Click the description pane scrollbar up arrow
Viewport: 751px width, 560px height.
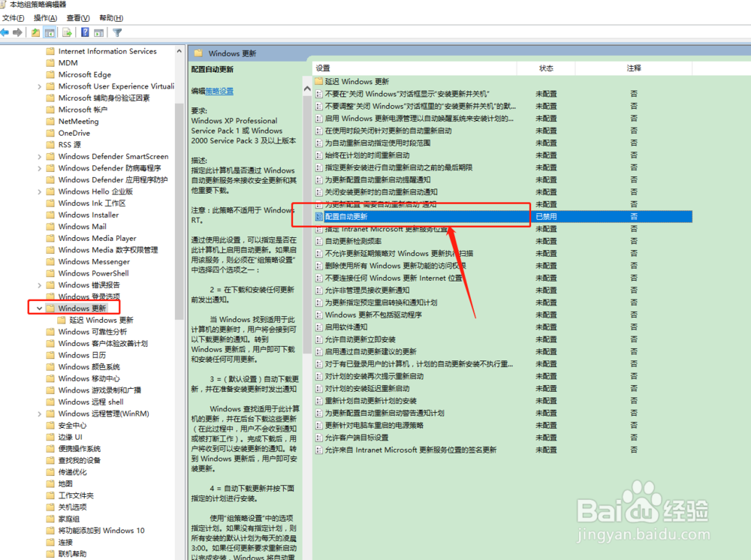307,88
